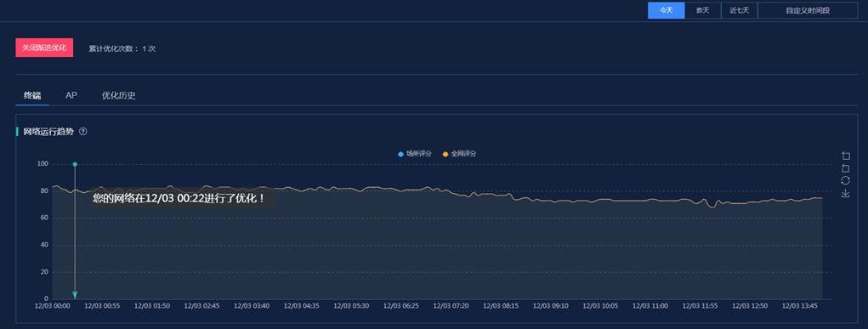
Task: Click the 累计优化次数: 1 次 text
Action: tap(122, 48)
